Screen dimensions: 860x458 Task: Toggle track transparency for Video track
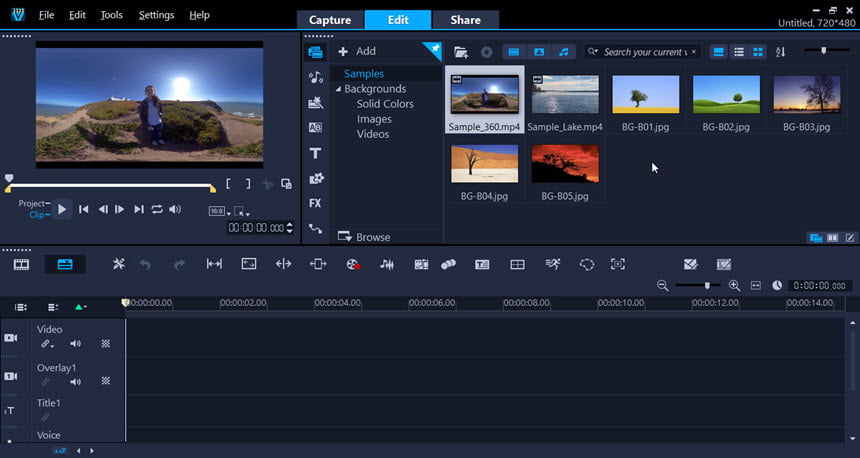(105, 344)
